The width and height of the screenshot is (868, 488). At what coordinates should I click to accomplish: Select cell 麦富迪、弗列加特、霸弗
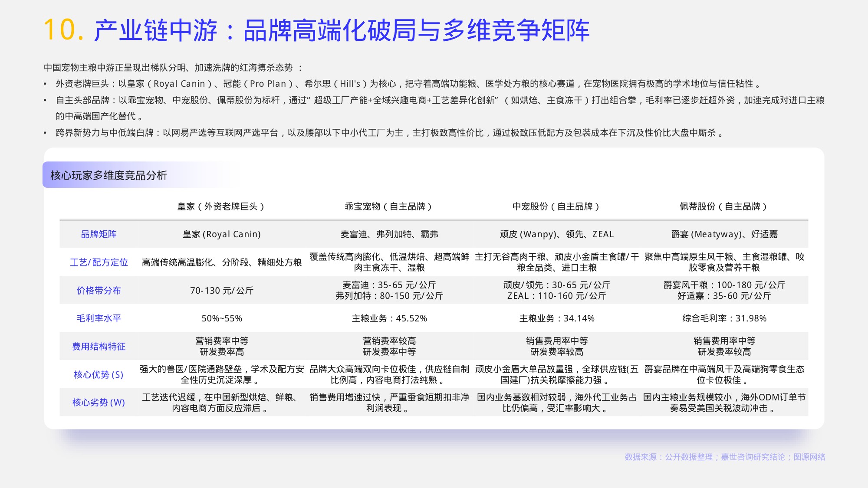point(389,234)
